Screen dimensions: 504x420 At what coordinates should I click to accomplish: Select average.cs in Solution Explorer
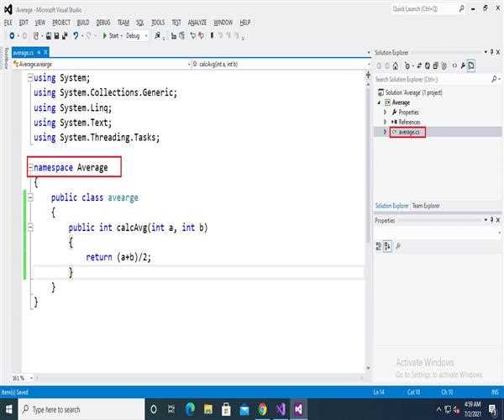click(408, 133)
